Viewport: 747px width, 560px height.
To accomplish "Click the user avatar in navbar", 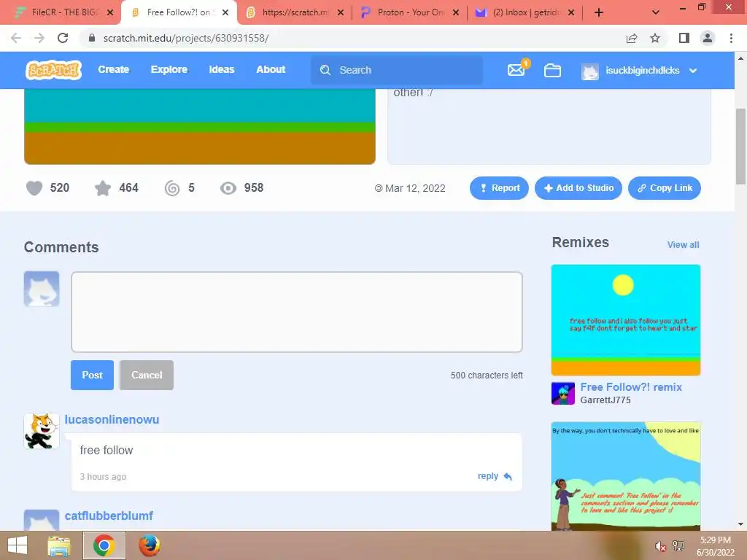I will (589, 71).
